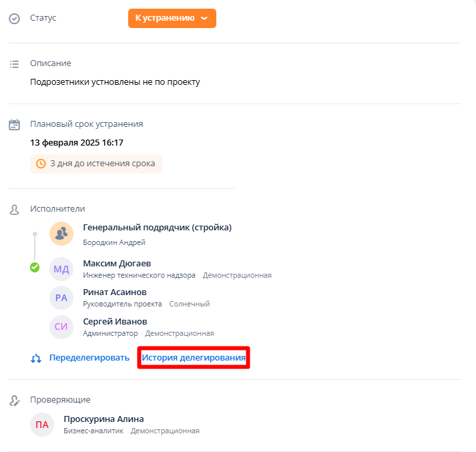Click the Проверяющие reviewer icon
The height and width of the screenshot is (452, 476).
(14, 400)
